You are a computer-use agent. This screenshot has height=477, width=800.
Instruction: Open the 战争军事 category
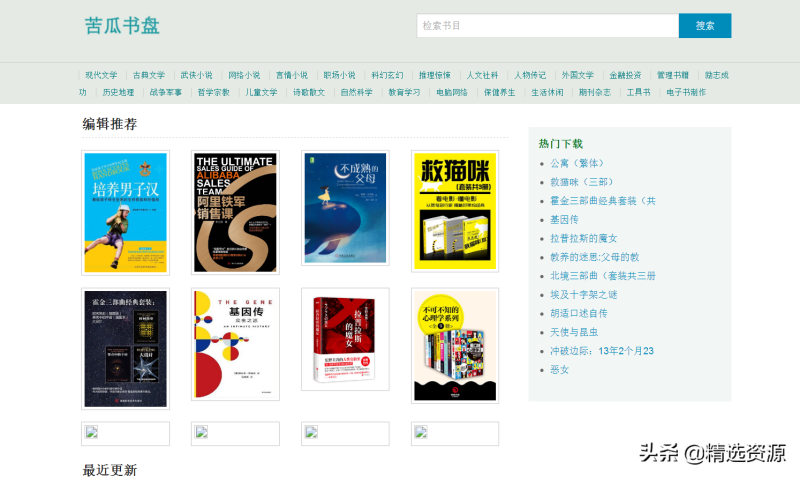166,92
